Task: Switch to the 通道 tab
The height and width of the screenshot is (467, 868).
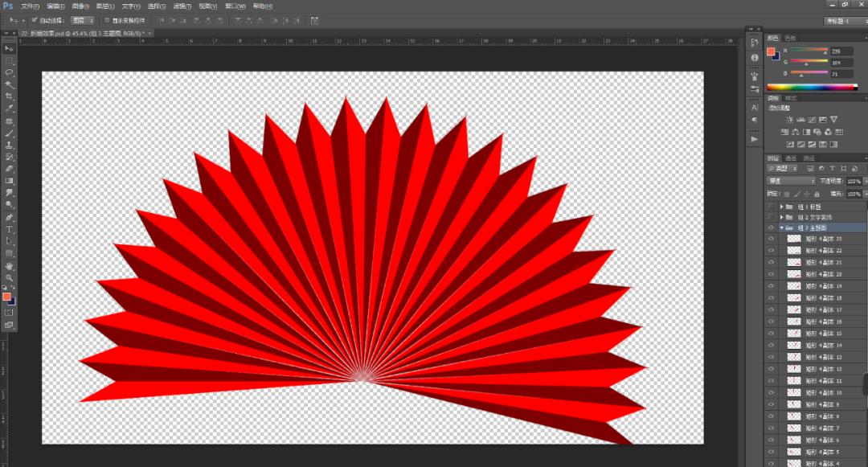Action: 791,158
